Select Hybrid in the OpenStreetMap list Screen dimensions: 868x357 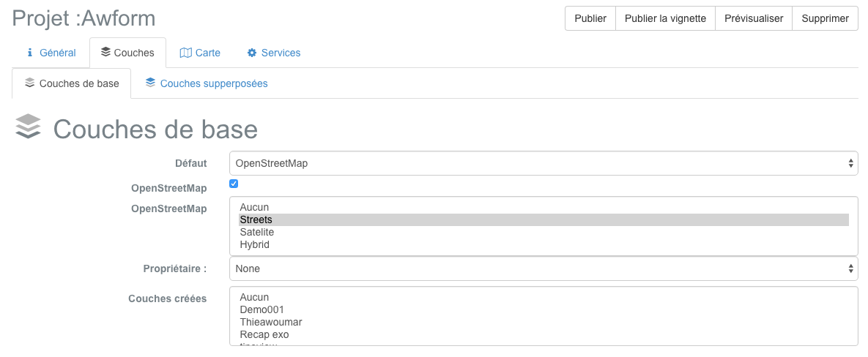[x=544, y=244]
